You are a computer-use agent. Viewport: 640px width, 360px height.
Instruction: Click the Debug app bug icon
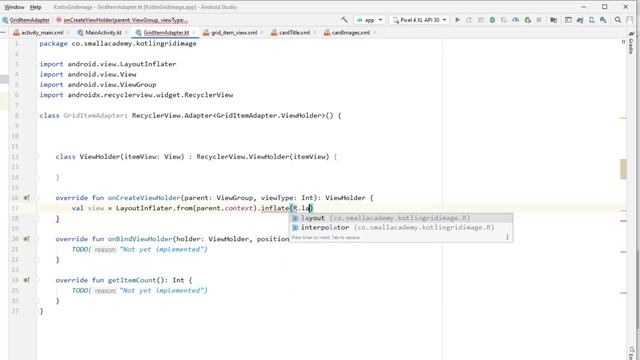[492, 20]
